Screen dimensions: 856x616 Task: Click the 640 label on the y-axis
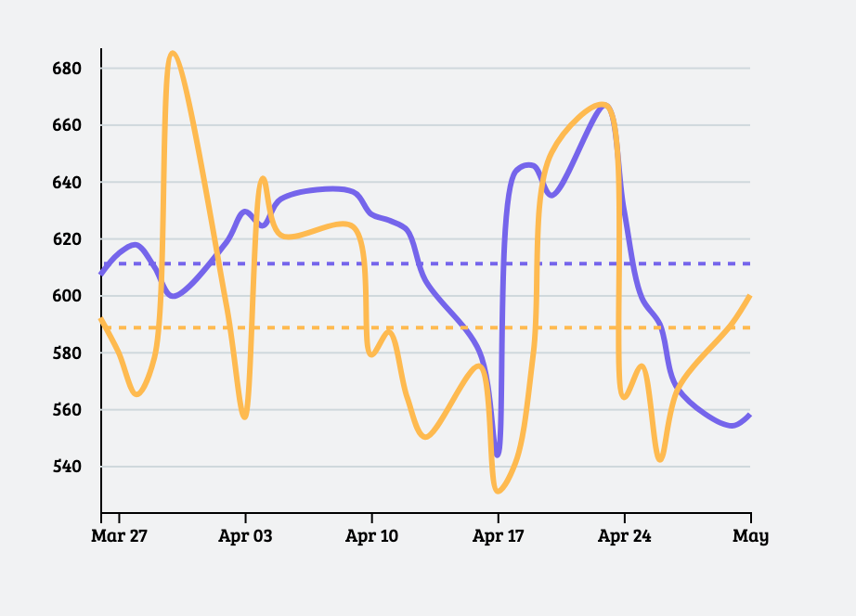[69, 183]
